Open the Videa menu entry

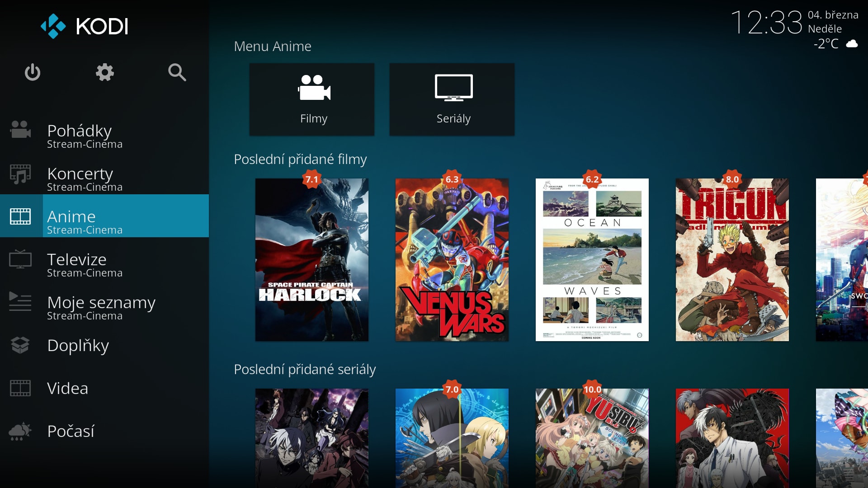68,388
